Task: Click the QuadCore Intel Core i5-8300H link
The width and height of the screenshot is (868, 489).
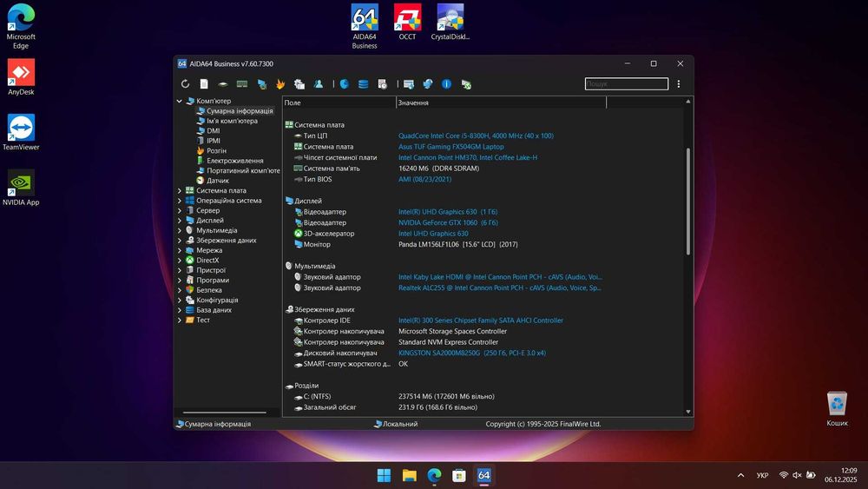Action: 476,135
